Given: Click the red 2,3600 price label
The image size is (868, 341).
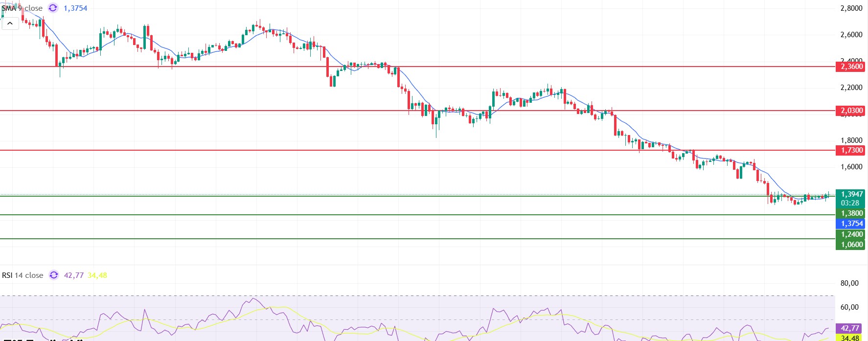Looking at the screenshot, I should [x=851, y=67].
